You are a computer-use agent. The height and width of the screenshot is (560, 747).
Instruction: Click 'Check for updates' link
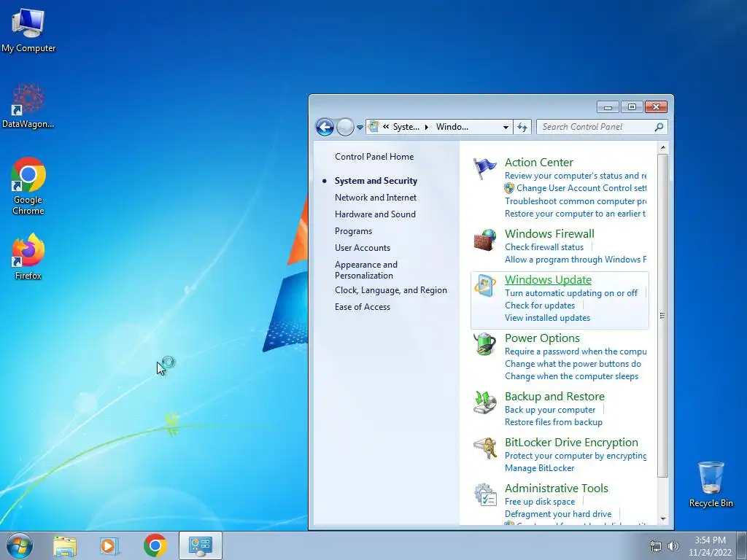click(540, 306)
